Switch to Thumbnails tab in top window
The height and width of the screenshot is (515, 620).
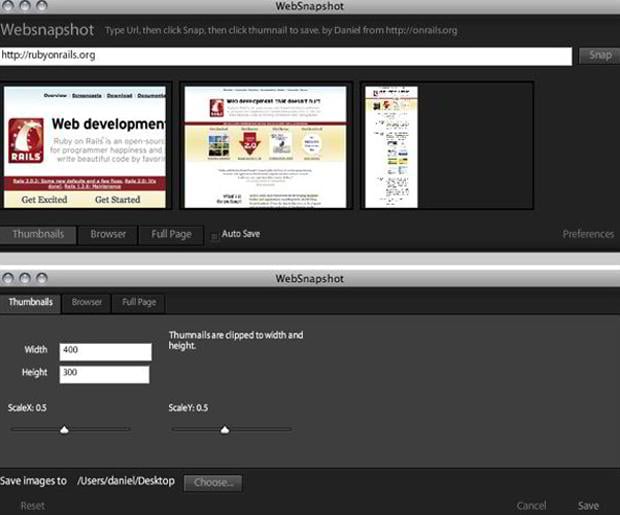coord(38,234)
